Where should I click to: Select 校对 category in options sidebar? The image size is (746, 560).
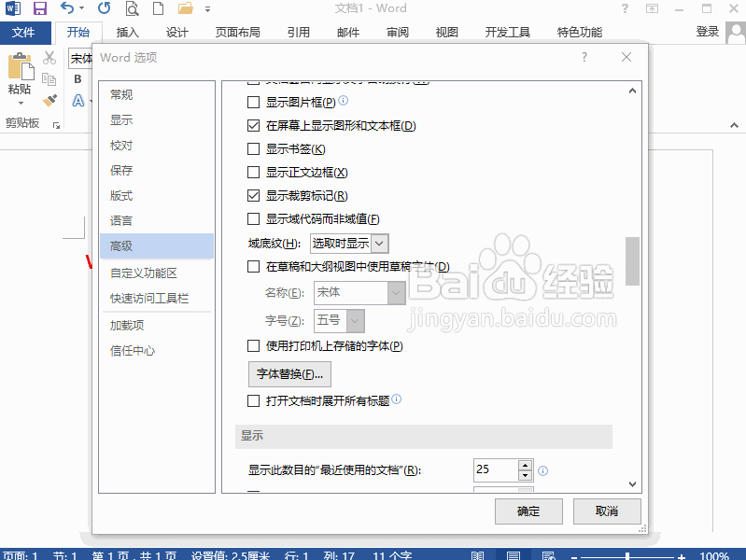point(157,145)
